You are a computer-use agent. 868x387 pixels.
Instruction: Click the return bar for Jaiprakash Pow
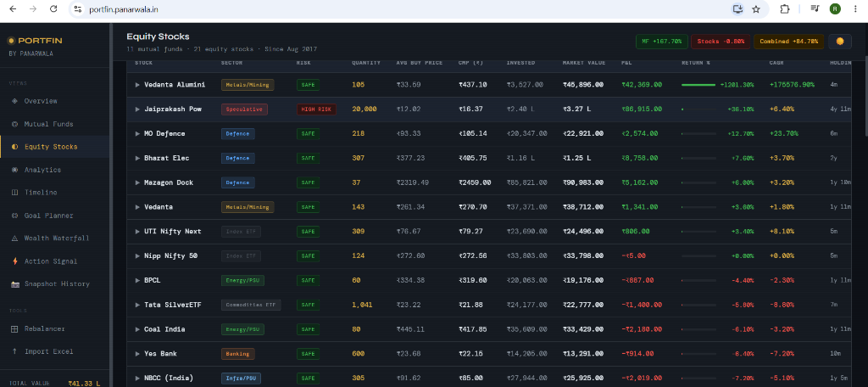(x=698, y=109)
